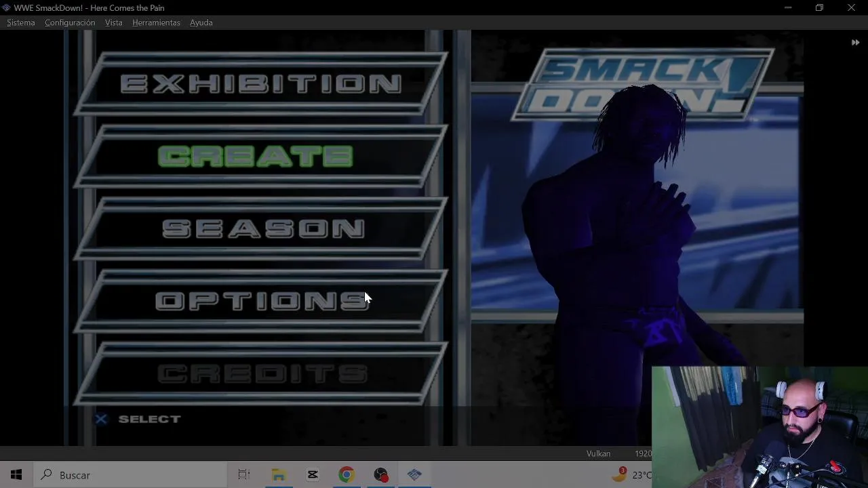Open the Ayuda menu

coord(201,22)
